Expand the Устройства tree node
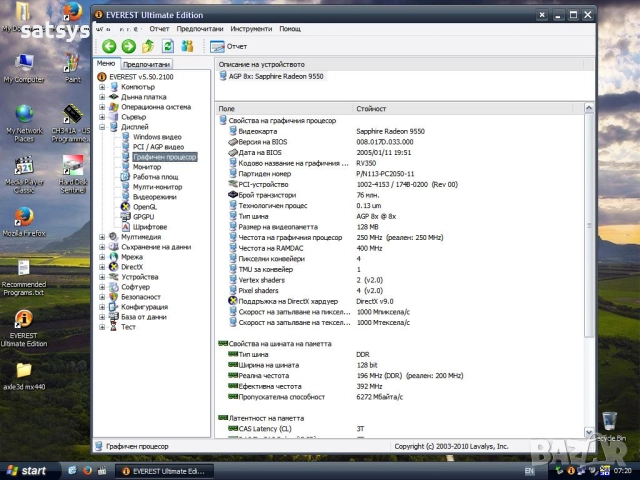Screen dimensions: 640x480 [x=102, y=277]
